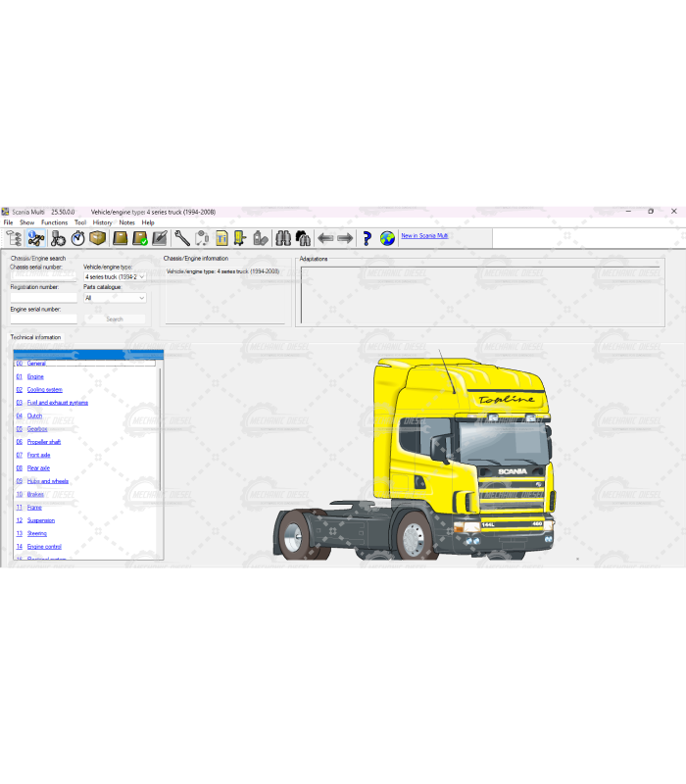Go forward with the right arrow icon
This screenshot has height=784, width=686.
pyautogui.click(x=345, y=238)
